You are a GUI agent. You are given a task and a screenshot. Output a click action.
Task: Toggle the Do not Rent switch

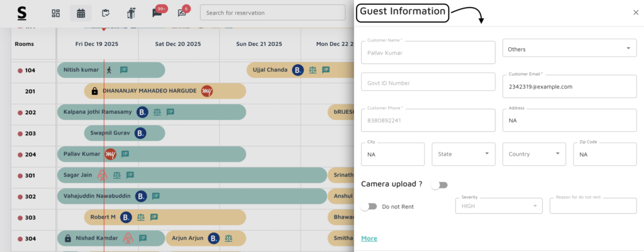click(x=369, y=206)
